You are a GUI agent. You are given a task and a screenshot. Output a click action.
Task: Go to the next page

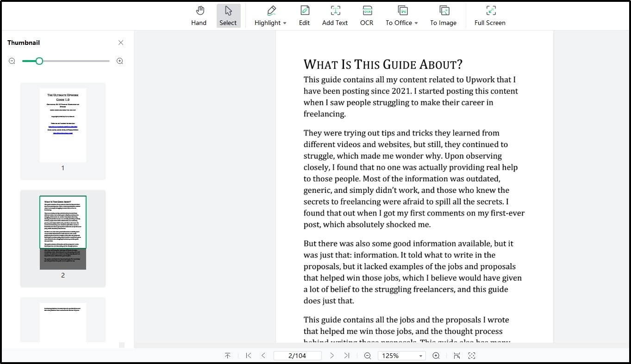coord(332,356)
